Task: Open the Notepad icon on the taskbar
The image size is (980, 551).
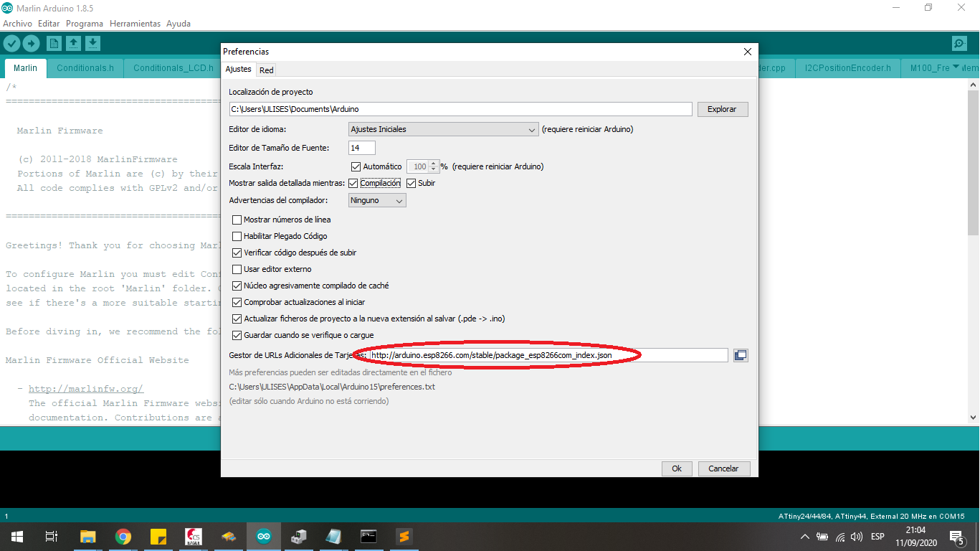Action: 334,537
